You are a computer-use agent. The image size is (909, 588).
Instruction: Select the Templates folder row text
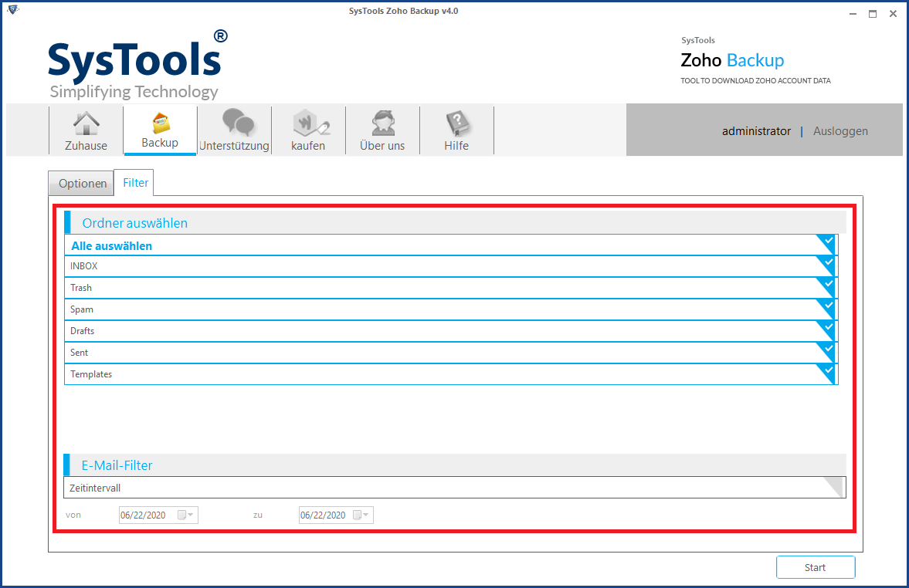tap(91, 374)
